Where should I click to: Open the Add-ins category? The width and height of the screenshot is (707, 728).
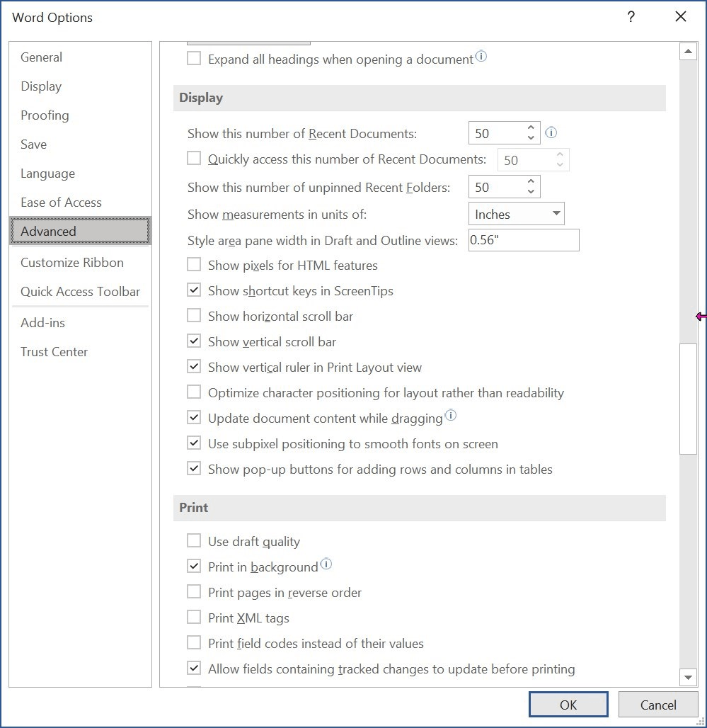coord(80,323)
